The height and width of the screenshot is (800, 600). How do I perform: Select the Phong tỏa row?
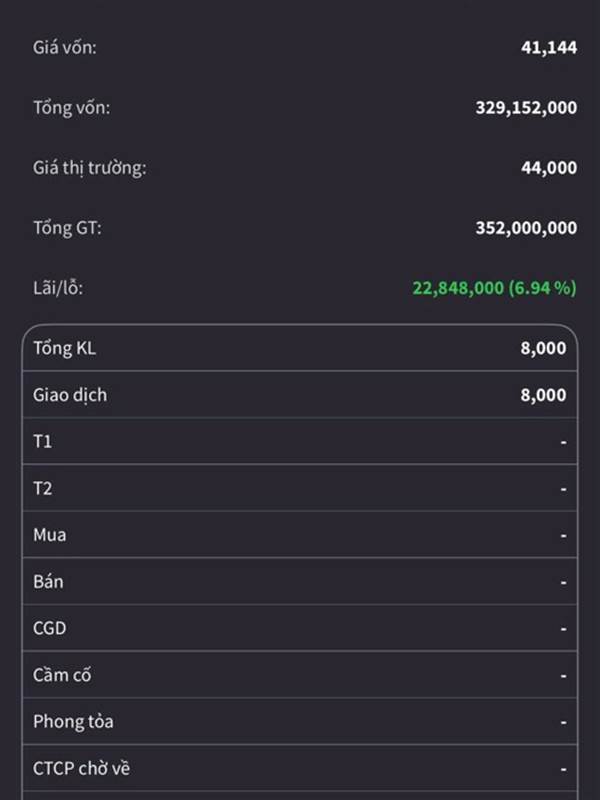[299, 722]
